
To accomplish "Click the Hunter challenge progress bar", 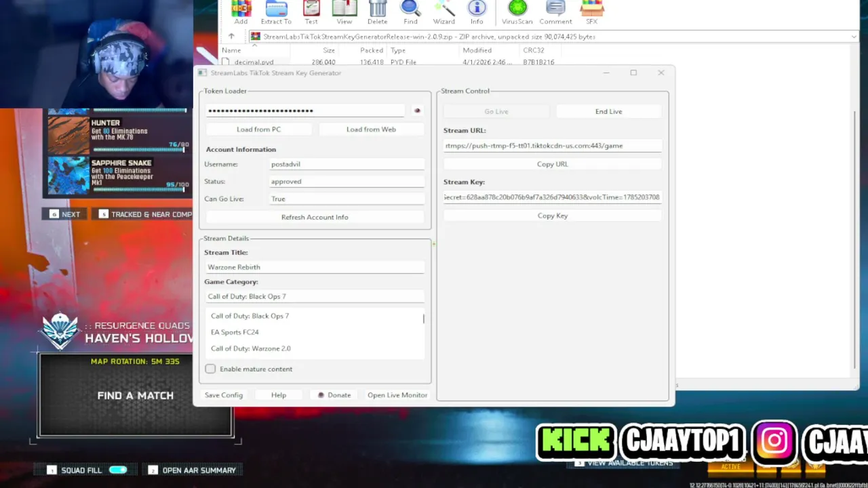I will pos(140,150).
